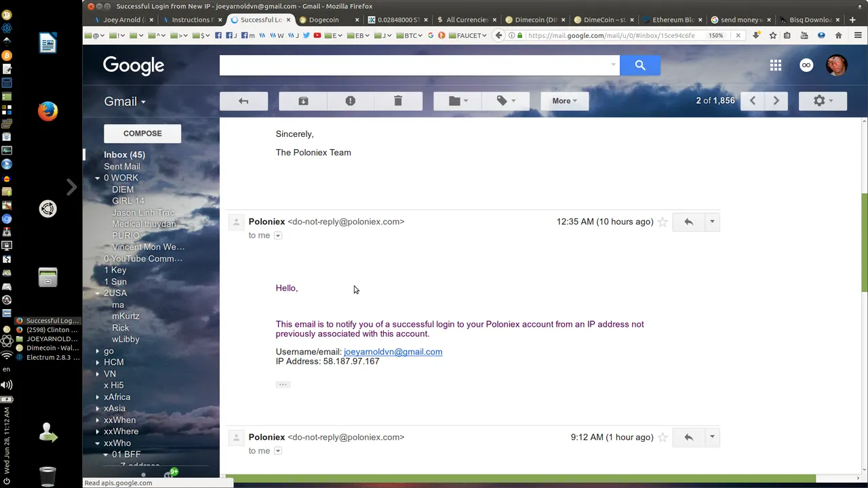Switch to Electrum 2.8.3 window in panel
The width and height of the screenshot is (868, 488).
tap(48, 357)
